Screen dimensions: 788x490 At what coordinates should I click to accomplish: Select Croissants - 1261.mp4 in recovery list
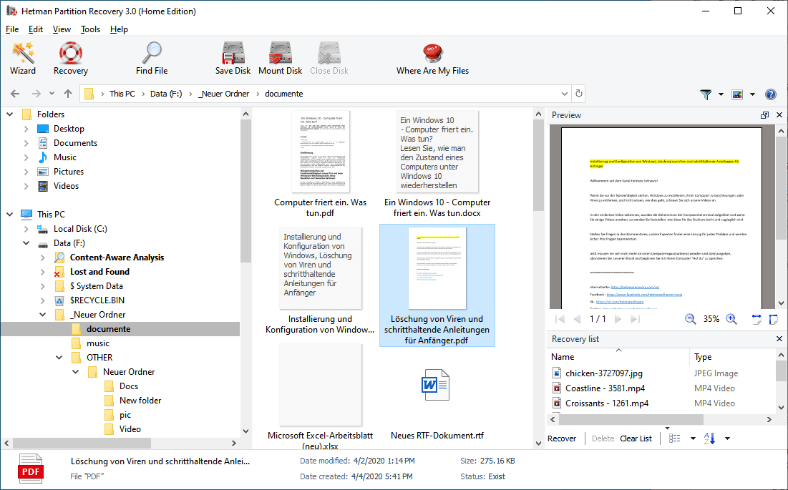point(607,403)
